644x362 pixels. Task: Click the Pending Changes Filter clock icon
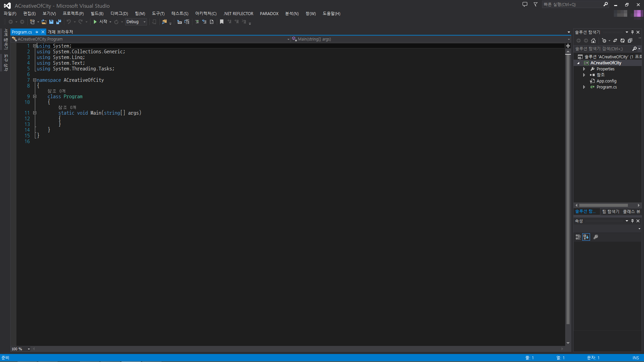[604, 41]
